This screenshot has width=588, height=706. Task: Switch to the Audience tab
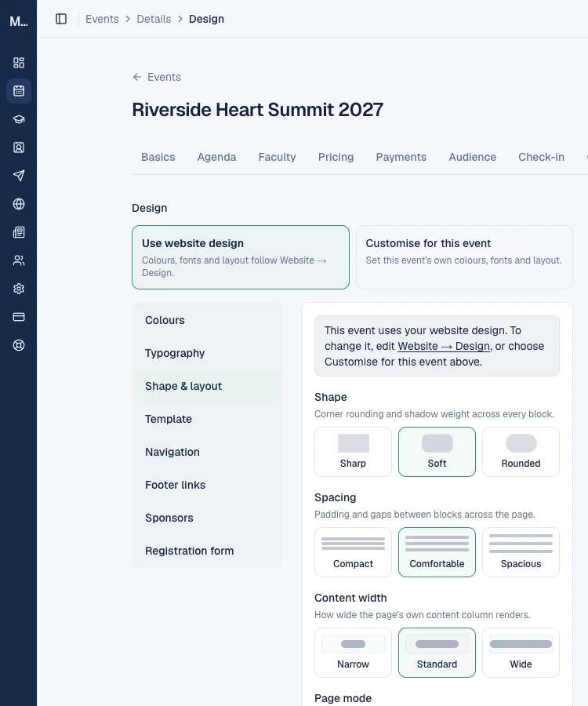pyautogui.click(x=472, y=157)
